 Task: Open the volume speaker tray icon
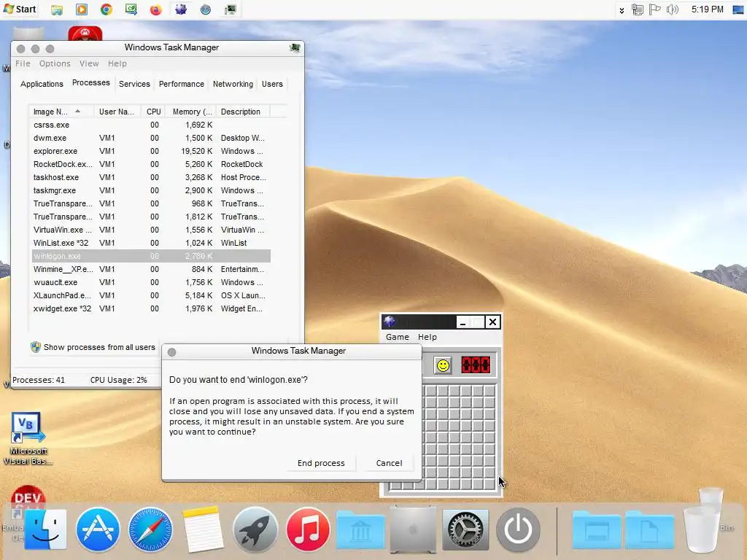[x=672, y=9]
